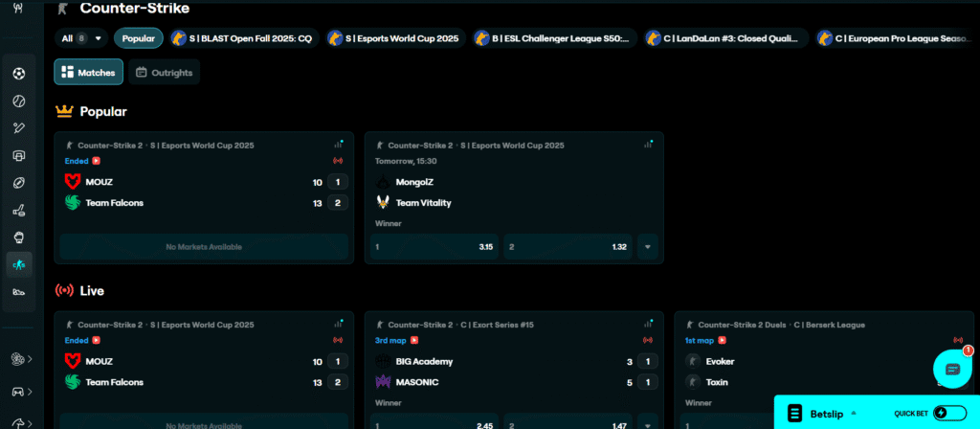Open the All 8 tournaments dropdown

coord(81,38)
